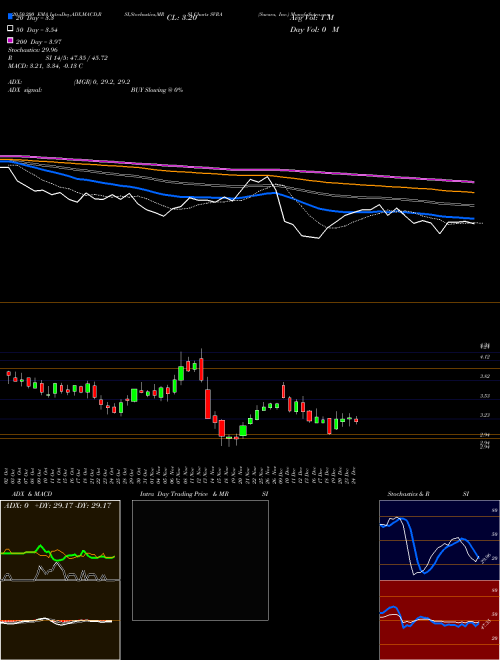Click the 3.82 price axis label

[x=485, y=376]
